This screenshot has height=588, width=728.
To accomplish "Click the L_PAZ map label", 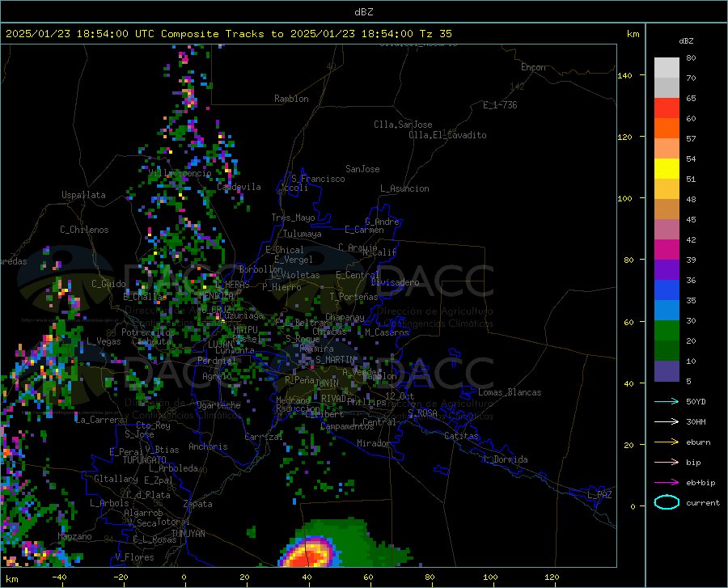I will 599,495.
